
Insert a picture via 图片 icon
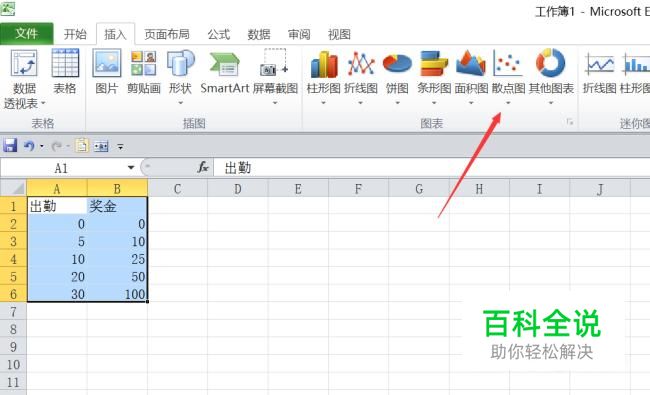(107, 63)
